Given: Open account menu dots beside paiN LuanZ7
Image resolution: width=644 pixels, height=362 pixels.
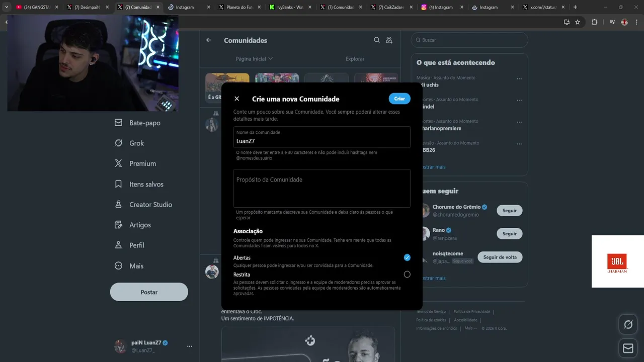Looking at the screenshot, I should (x=190, y=346).
